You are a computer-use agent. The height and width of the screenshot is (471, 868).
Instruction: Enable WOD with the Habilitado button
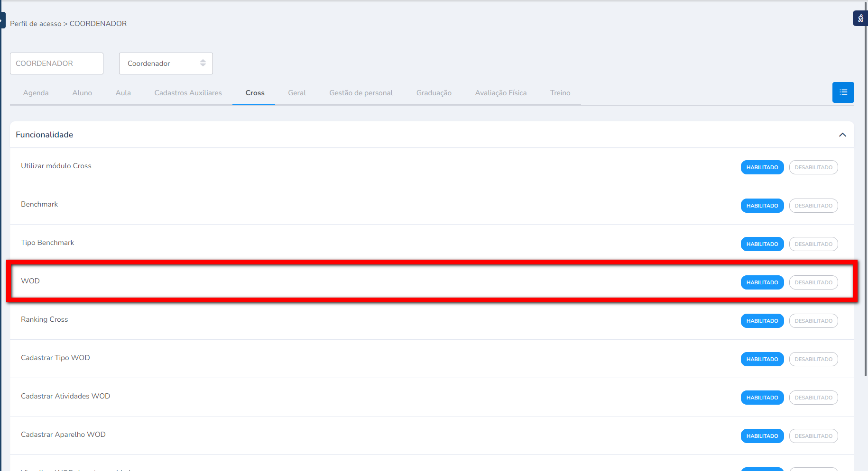(762, 282)
